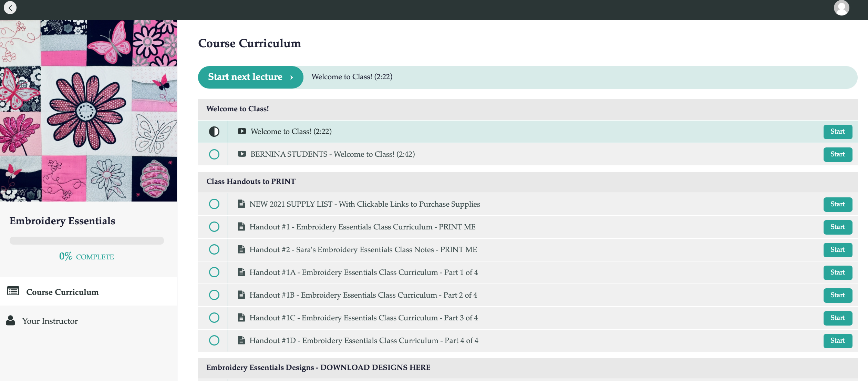Click the Course Curriculum page heading
This screenshot has width=868, height=381.
point(249,43)
